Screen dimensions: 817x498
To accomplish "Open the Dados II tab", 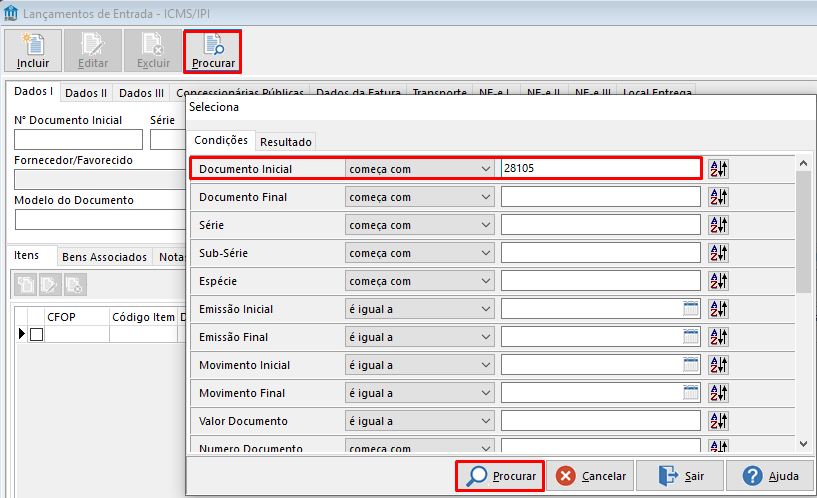I will (x=86, y=93).
